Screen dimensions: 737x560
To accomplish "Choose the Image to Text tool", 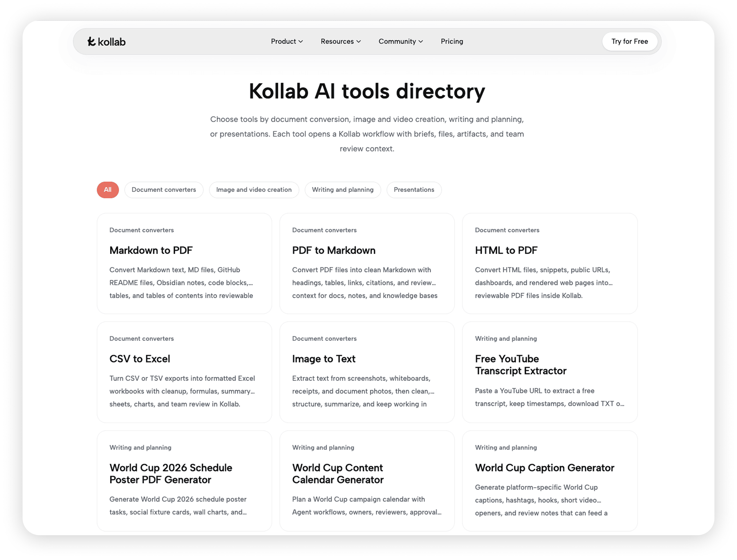I will point(367,372).
